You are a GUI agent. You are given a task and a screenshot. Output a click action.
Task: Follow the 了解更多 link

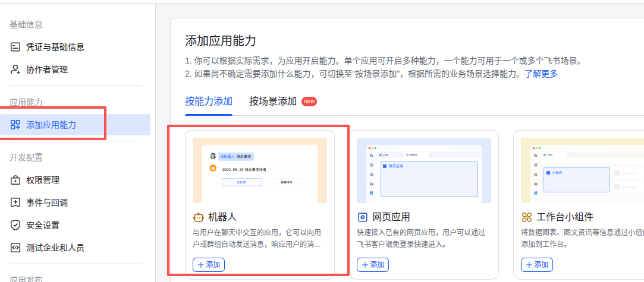541,74
